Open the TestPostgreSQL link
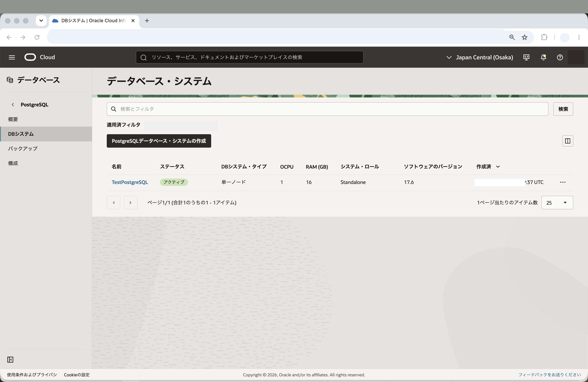 tap(130, 182)
